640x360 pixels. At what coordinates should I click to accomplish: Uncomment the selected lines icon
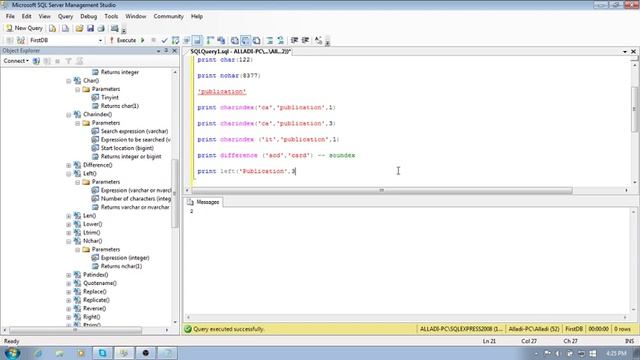tap(280, 40)
